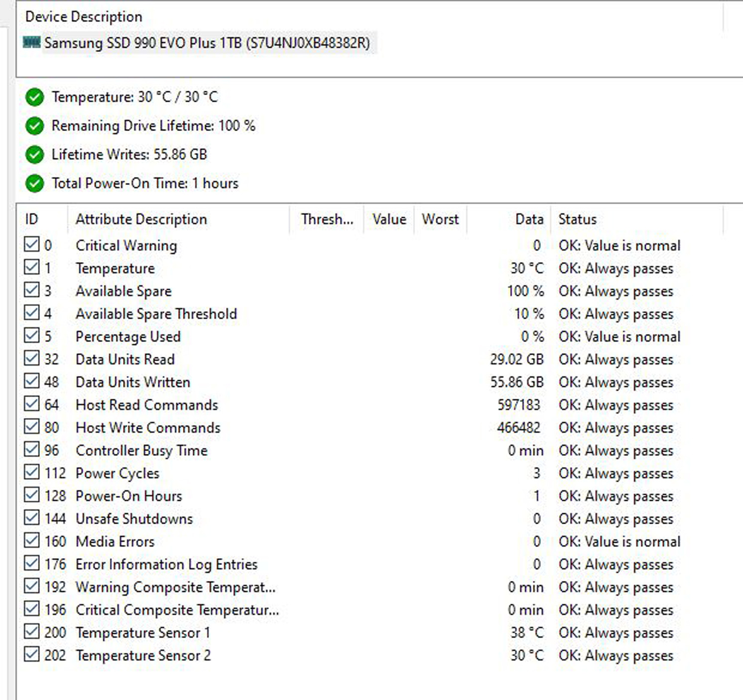The image size is (743, 700).
Task: Sort by the ID column header
Action: 42,219
